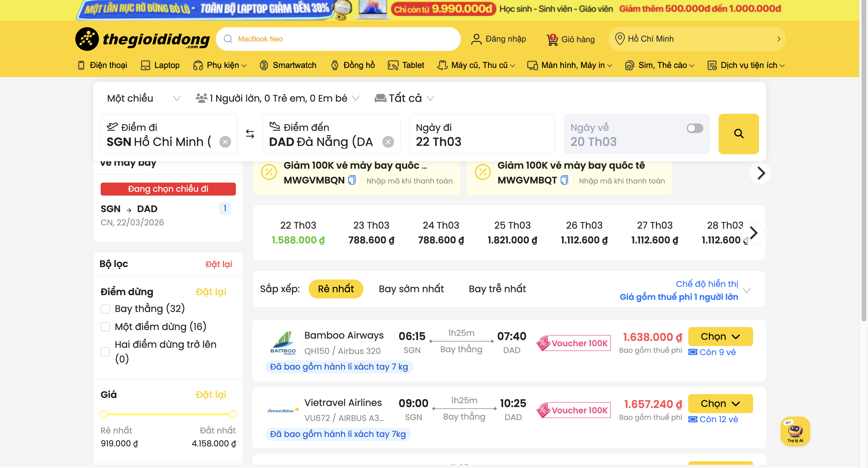Click the yellow flight search magnifier button
The height and width of the screenshot is (468, 868).
[x=738, y=134]
